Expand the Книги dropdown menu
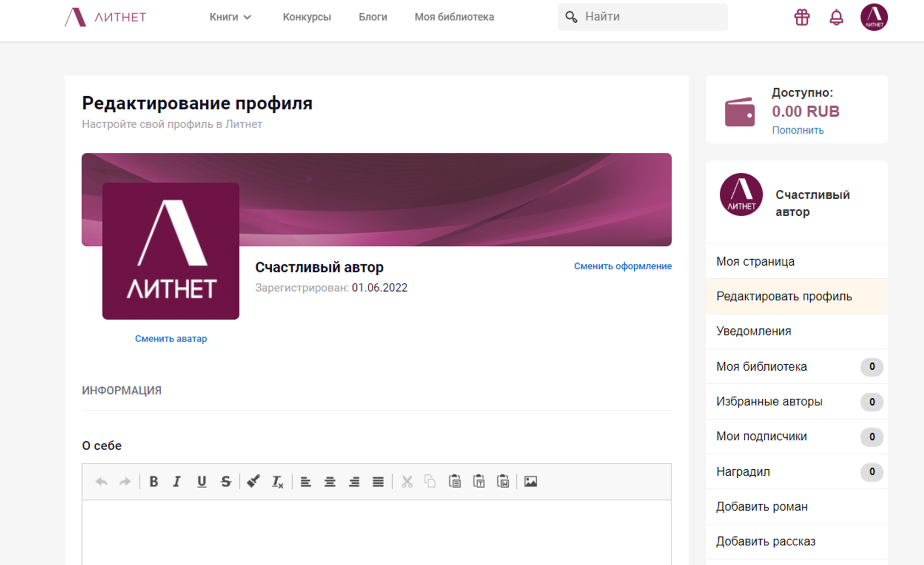The image size is (924, 565). (230, 17)
